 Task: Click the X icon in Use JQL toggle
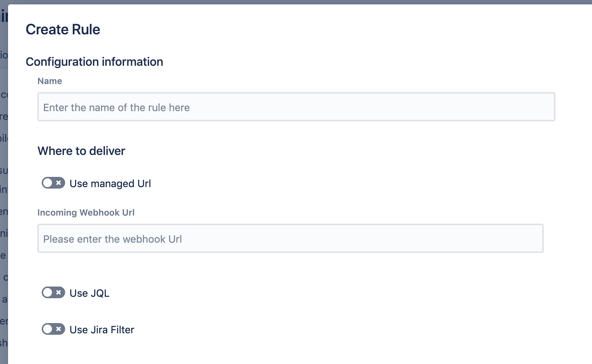click(59, 292)
